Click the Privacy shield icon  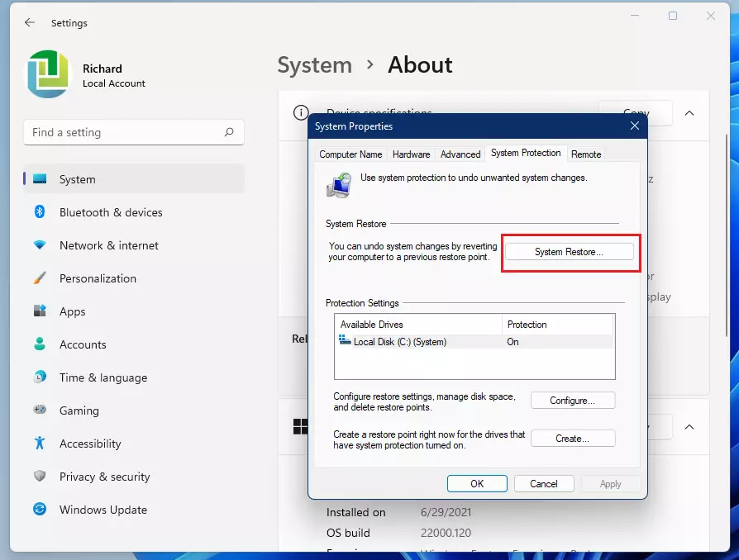tap(40, 476)
